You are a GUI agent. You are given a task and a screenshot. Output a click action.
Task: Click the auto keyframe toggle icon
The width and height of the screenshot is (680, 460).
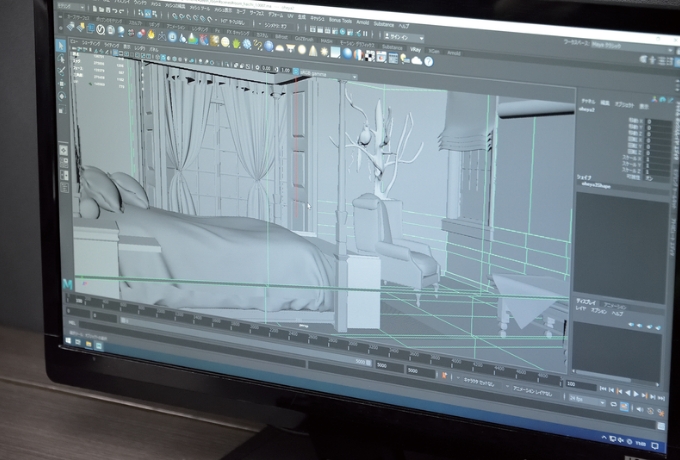click(650, 411)
